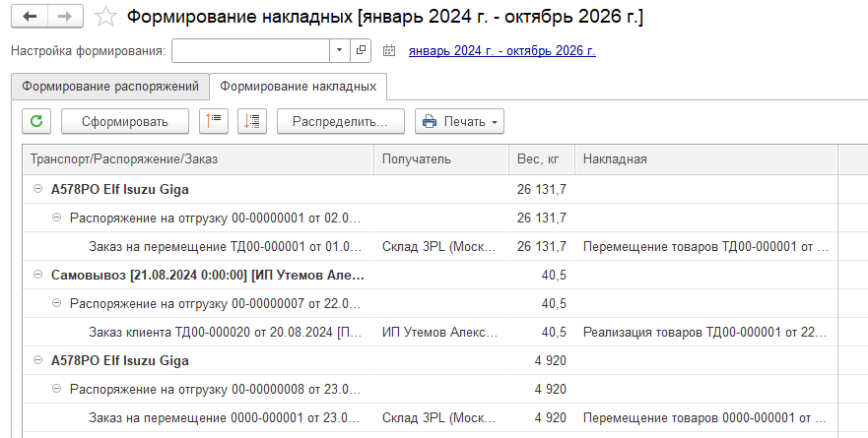Screen dimensions: 868x438
Task: Add this form to favorites star
Action: pos(107,18)
